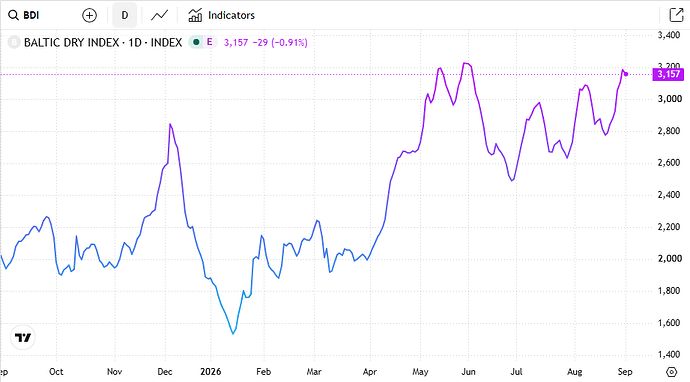Click the 2,200 price axis label
Image resolution: width=690 pixels, height=382 pixels.
coord(669,227)
